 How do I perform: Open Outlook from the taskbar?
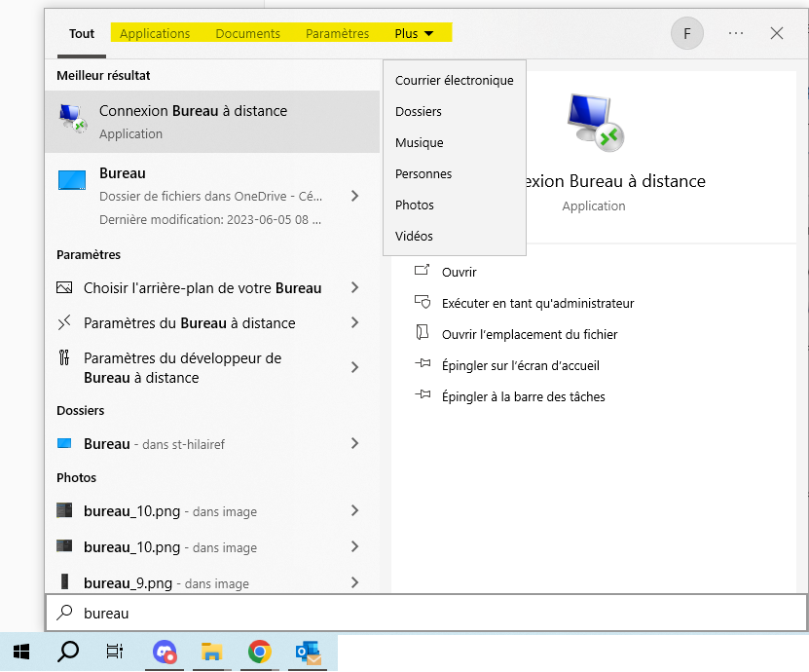point(308,652)
